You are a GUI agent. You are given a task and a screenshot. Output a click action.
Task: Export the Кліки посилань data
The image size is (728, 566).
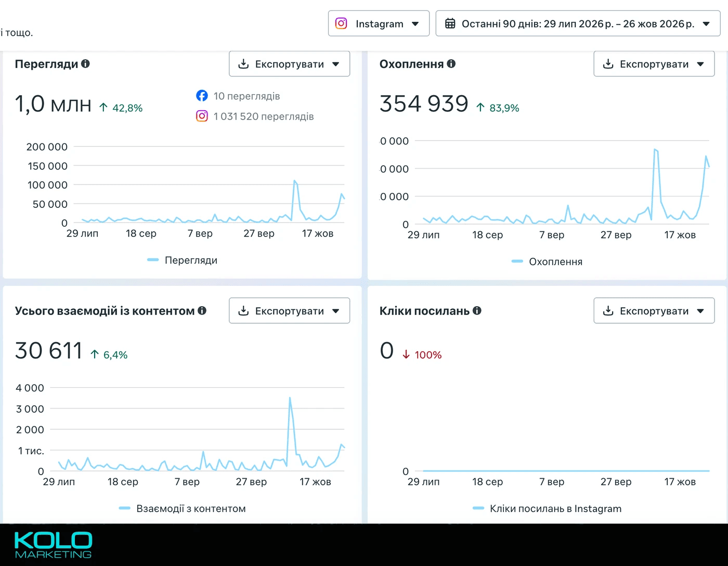coord(654,311)
